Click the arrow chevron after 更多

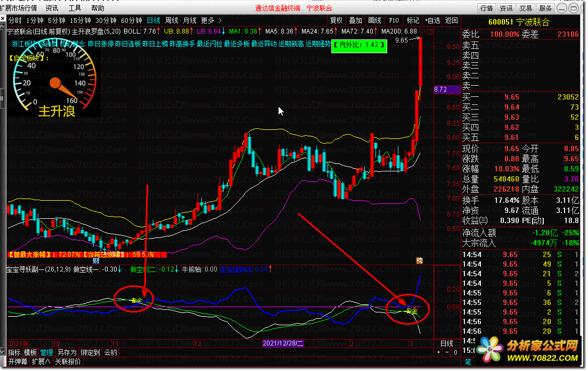(x=220, y=20)
